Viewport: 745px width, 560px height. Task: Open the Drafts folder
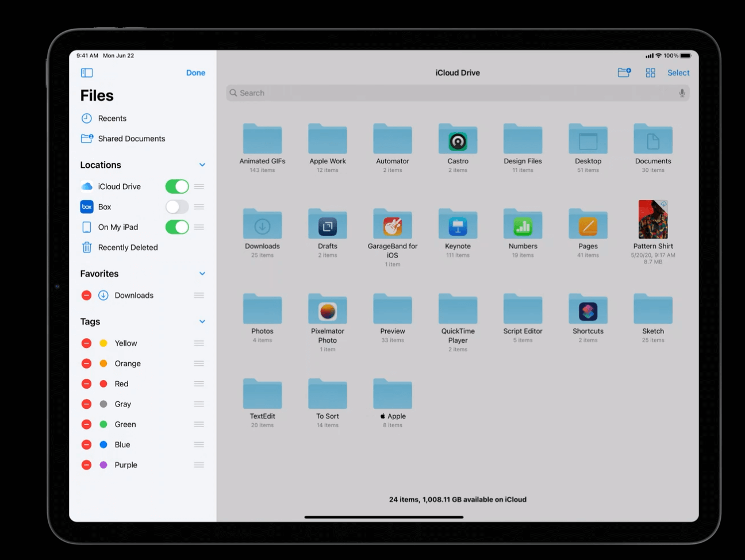[x=328, y=224]
